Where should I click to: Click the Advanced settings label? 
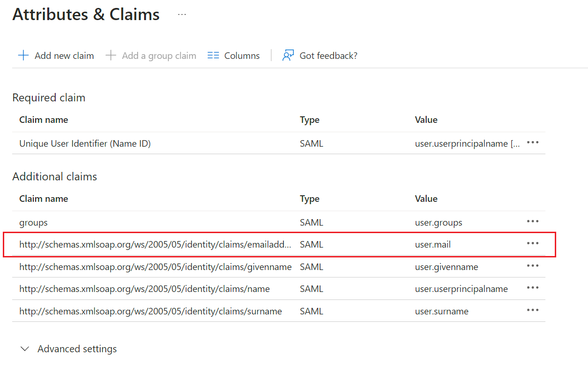[x=77, y=349]
